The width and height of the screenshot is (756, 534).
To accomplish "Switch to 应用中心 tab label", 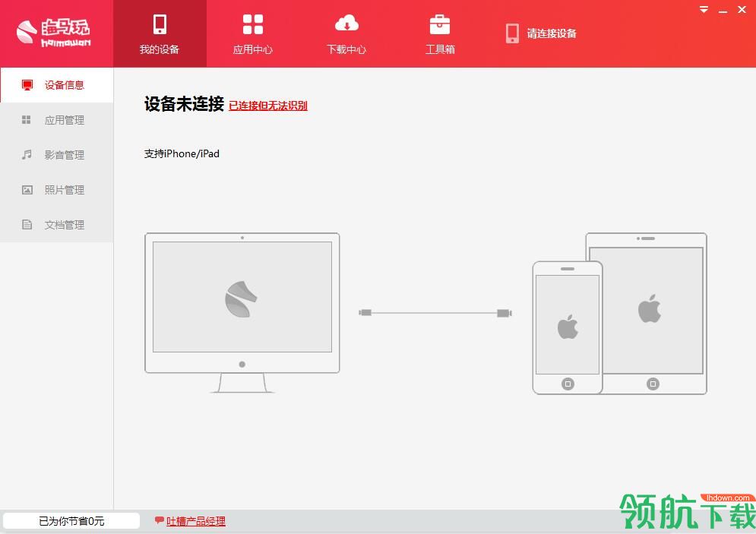I will click(253, 49).
